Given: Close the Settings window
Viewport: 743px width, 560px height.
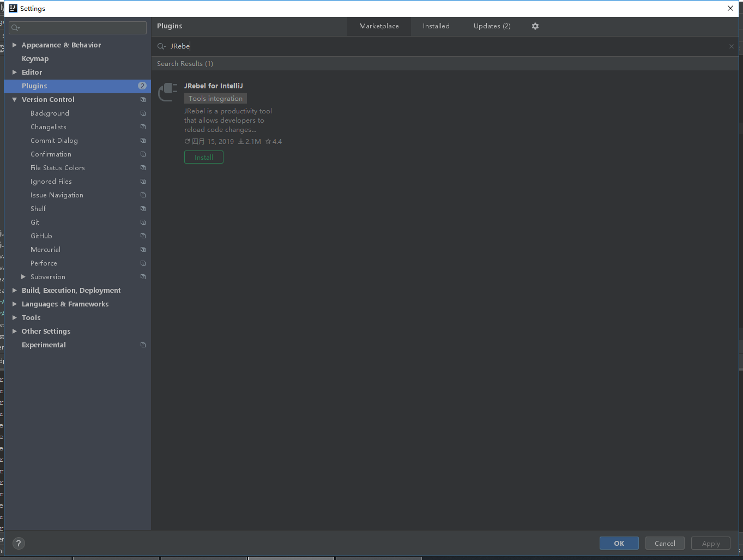Looking at the screenshot, I should point(730,8).
